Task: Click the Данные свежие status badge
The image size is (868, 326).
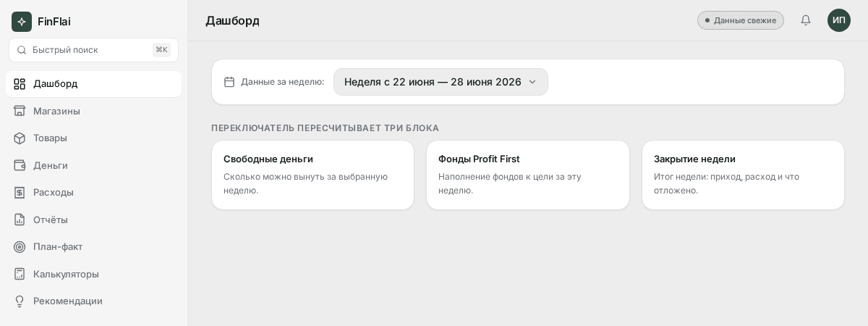Action: pos(741,20)
